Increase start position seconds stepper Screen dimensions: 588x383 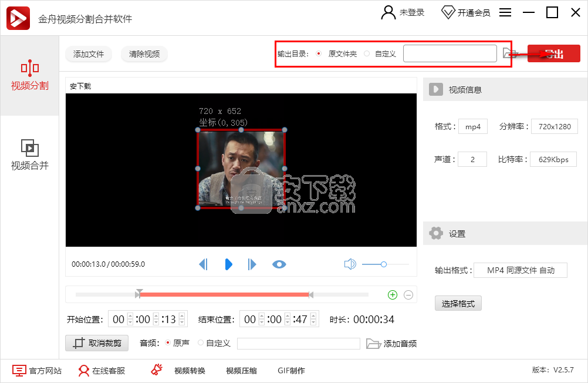click(x=182, y=316)
